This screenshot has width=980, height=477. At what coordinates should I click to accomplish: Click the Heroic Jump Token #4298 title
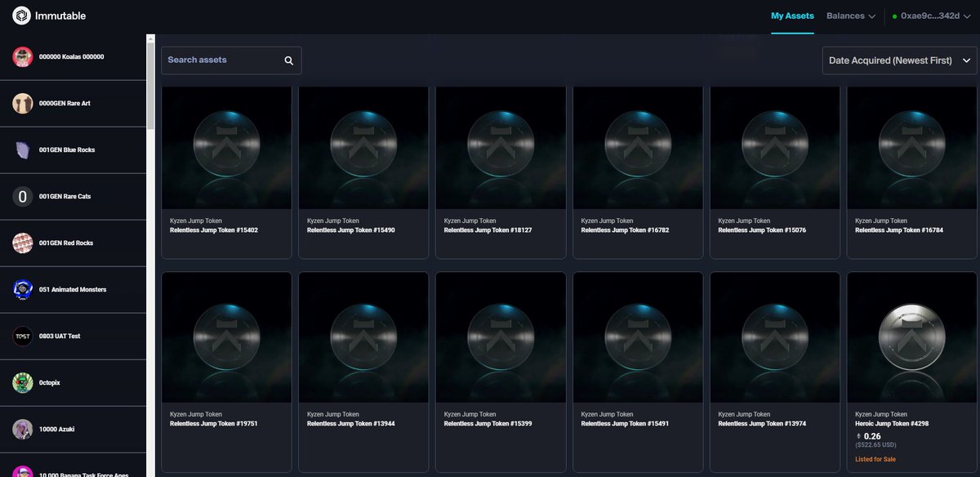click(892, 424)
